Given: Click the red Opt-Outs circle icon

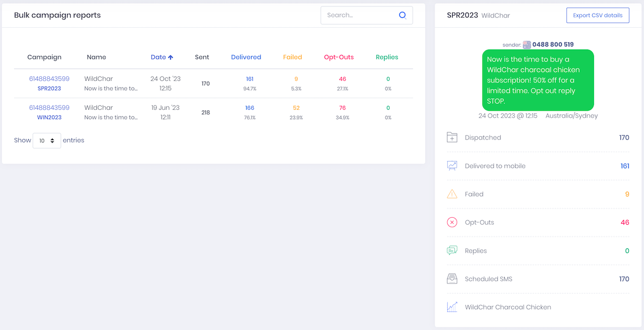Looking at the screenshot, I should 452,222.
